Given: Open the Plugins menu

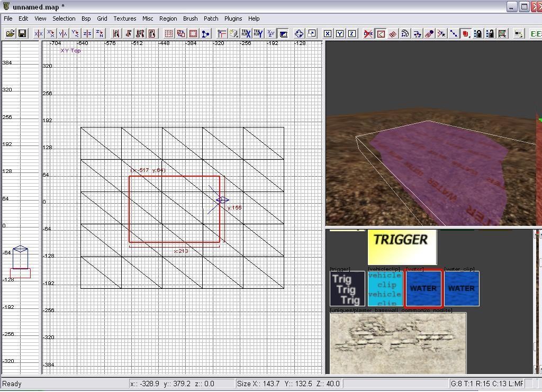Looking at the screenshot, I should tap(233, 19).
